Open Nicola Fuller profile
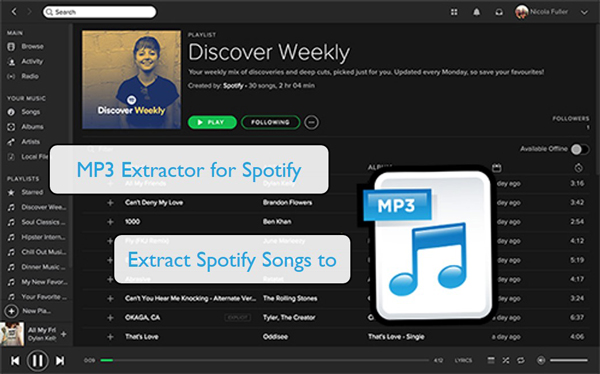The image size is (600, 374). point(541,12)
